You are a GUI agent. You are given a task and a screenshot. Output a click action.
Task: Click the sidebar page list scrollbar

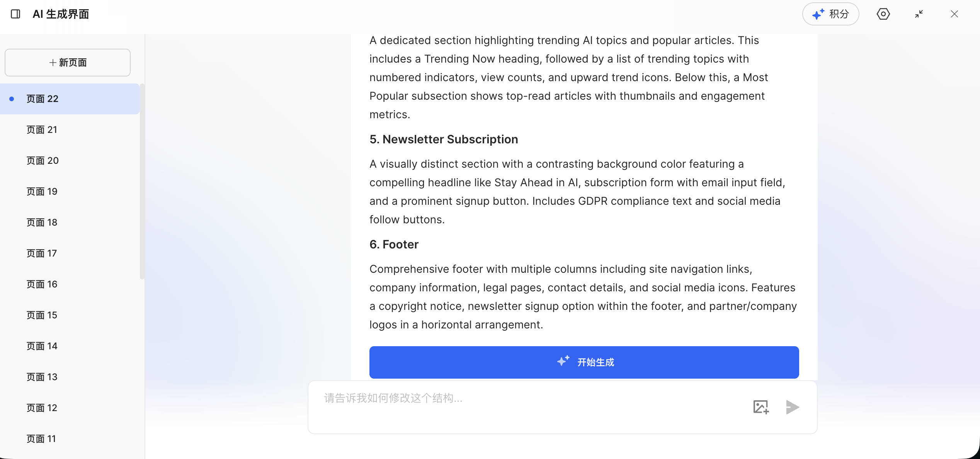(x=142, y=182)
